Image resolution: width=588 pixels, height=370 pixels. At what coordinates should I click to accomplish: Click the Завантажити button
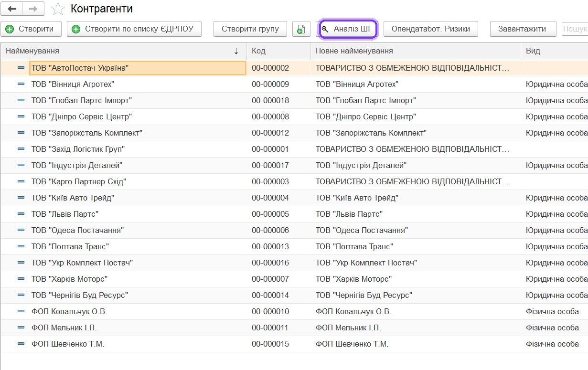coord(522,29)
